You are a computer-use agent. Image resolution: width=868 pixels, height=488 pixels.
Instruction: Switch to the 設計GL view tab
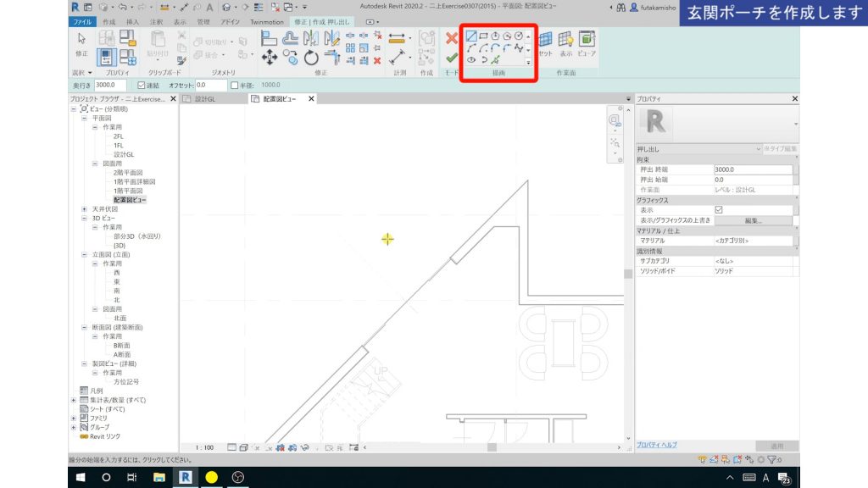206,98
